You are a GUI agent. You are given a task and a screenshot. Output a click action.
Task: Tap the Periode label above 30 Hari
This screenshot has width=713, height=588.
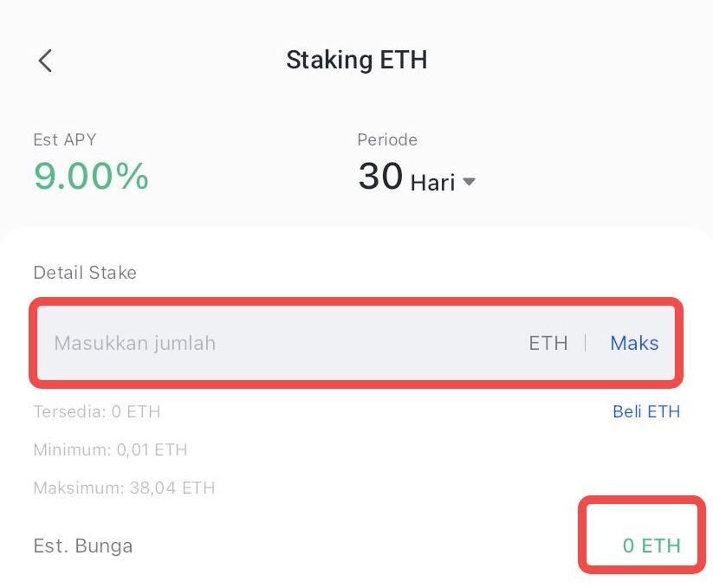(387, 139)
